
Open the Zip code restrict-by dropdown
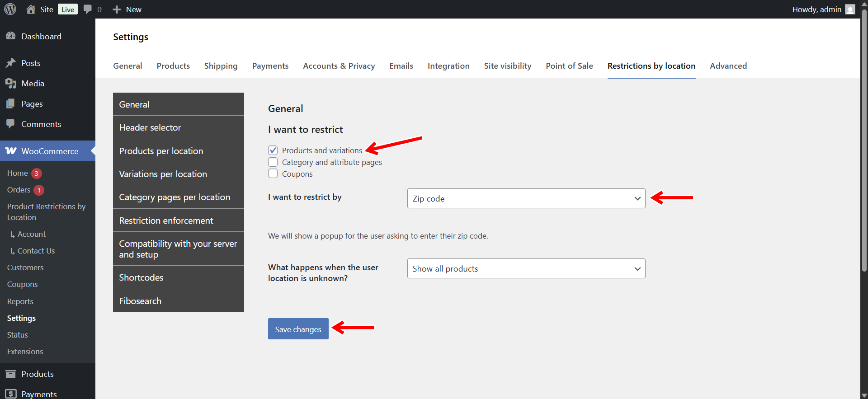526,198
